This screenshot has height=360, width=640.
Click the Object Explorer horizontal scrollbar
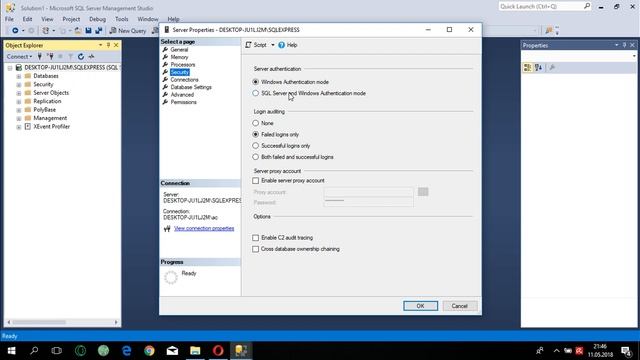(62, 322)
